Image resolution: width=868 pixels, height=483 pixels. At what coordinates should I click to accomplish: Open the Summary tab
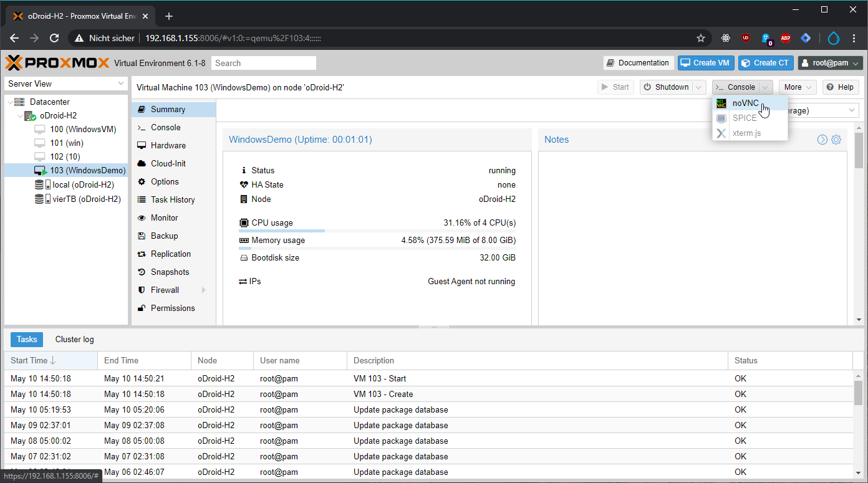coord(173,109)
